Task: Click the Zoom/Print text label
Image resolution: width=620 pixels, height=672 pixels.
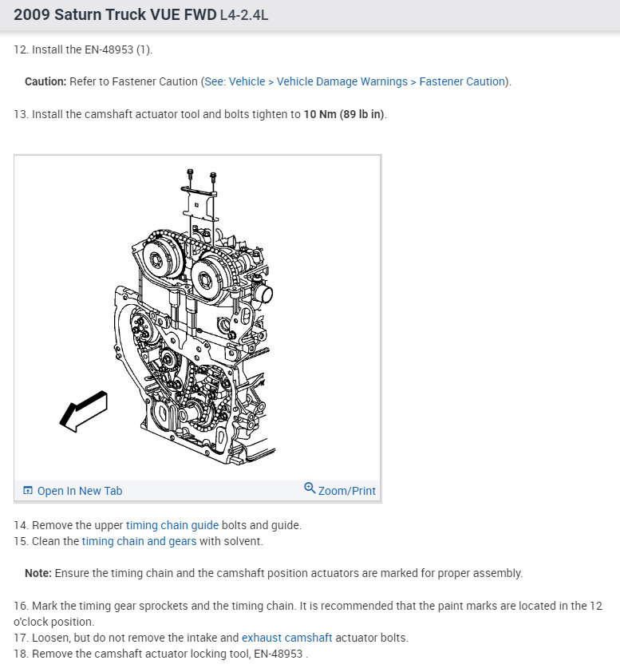Action: [x=346, y=491]
